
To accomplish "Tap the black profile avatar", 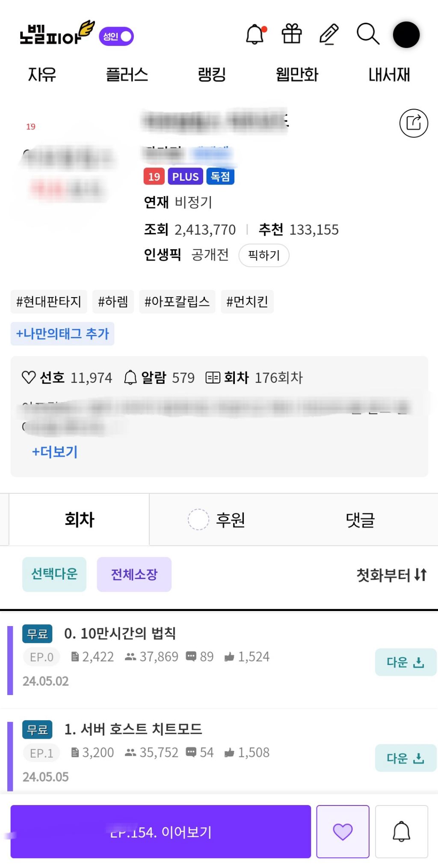I will [406, 35].
